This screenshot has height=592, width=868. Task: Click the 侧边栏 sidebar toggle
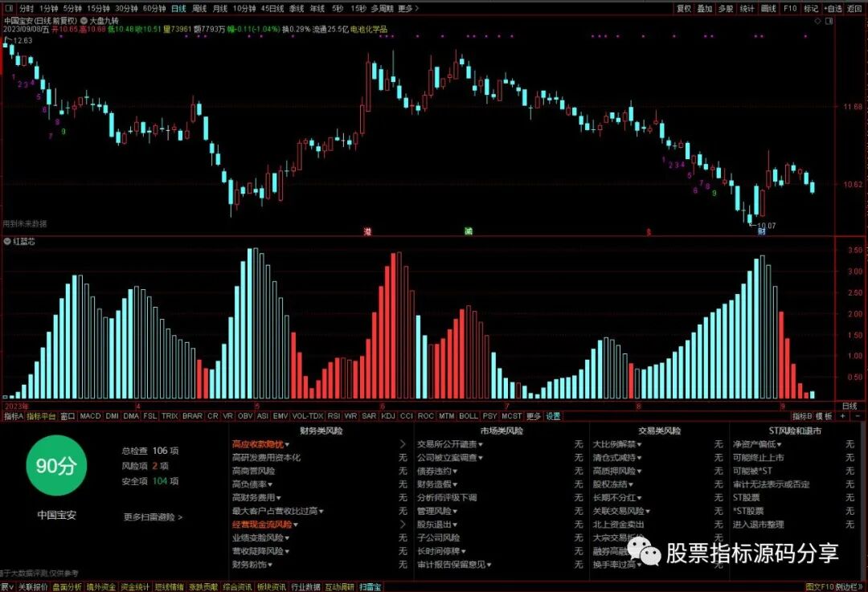849,586
